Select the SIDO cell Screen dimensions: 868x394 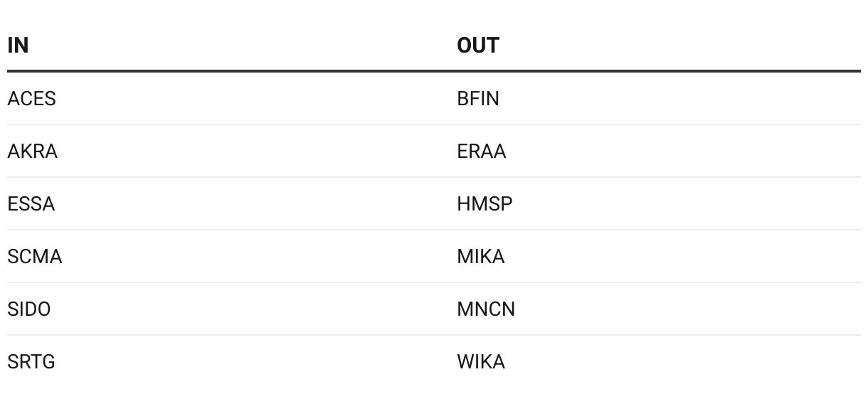pos(29,309)
